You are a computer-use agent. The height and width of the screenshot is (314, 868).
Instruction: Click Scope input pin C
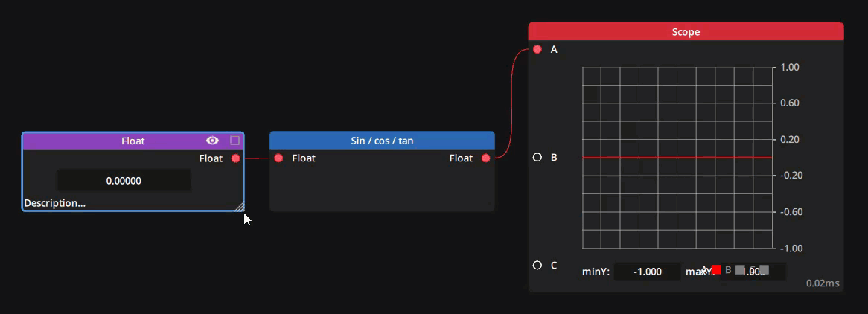(x=537, y=266)
